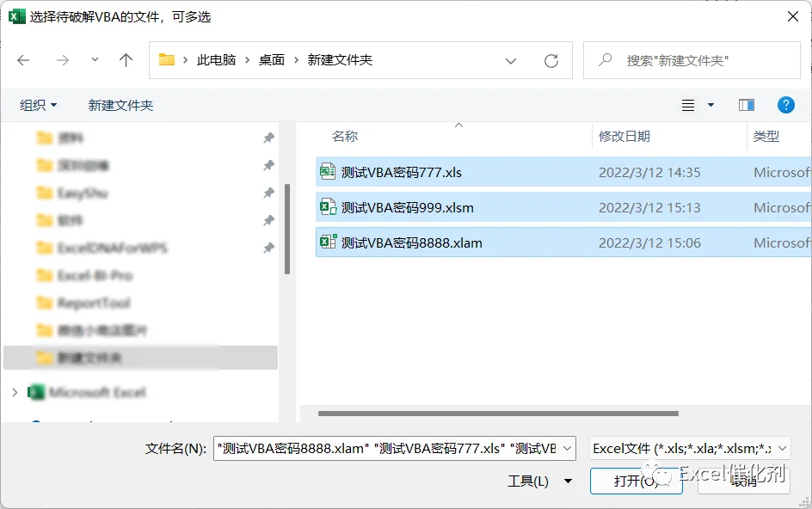The height and width of the screenshot is (509, 812).
Task: Expand the Microsoft Excel tree node
Action: tap(15, 392)
